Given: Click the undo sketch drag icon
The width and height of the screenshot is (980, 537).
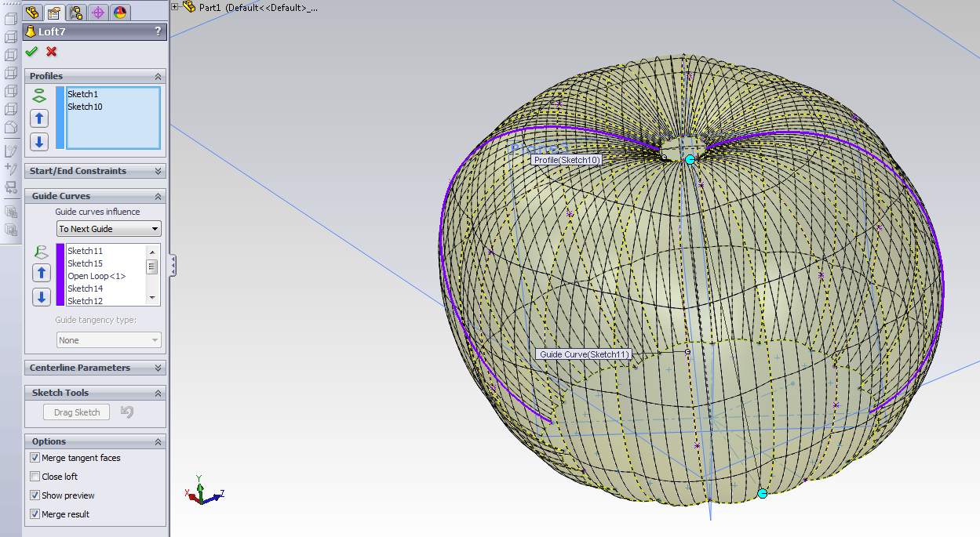Looking at the screenshot, I should pyautogui.click(x=127, y=412).
